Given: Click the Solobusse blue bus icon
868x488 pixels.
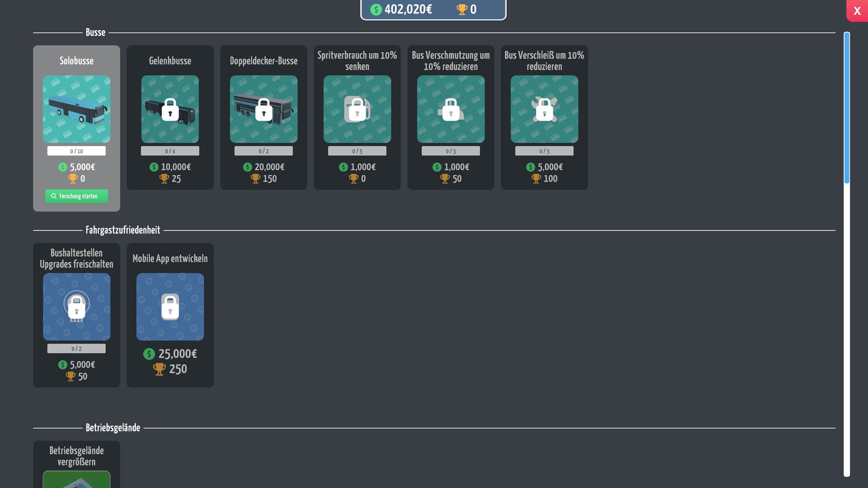Looking at the screenshot, I should click(x=76, y=109).
